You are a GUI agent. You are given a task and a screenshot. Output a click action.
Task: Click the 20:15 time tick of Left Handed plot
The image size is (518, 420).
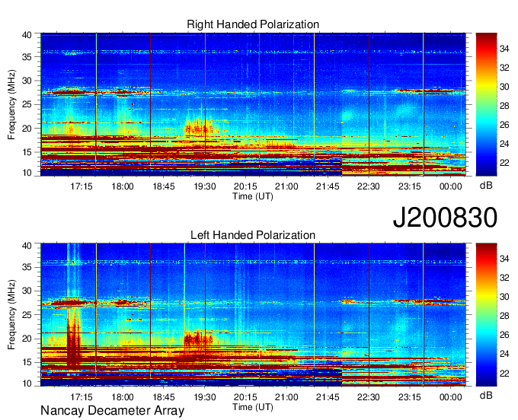click(245, 397)
